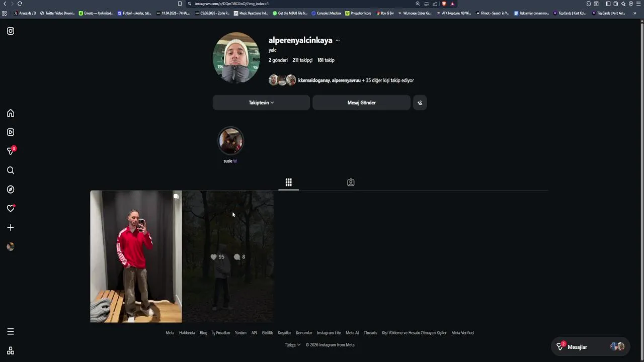
Task: Open your own profile avatar in sidebar
Action: pos(11,247)
